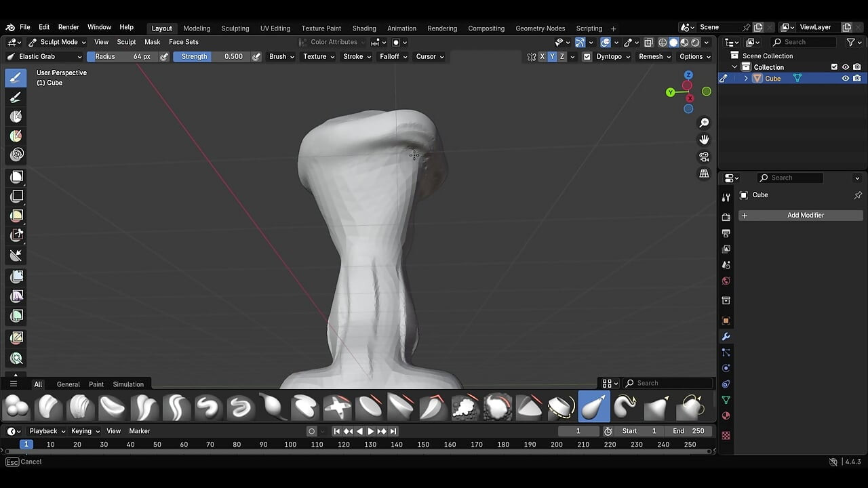Expand the Stroke settings dropdown

(357, 56)
